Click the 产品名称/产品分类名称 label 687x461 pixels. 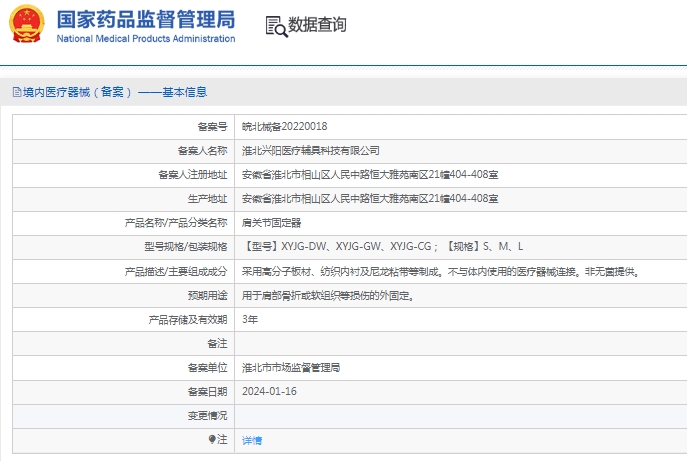[176, 223]
